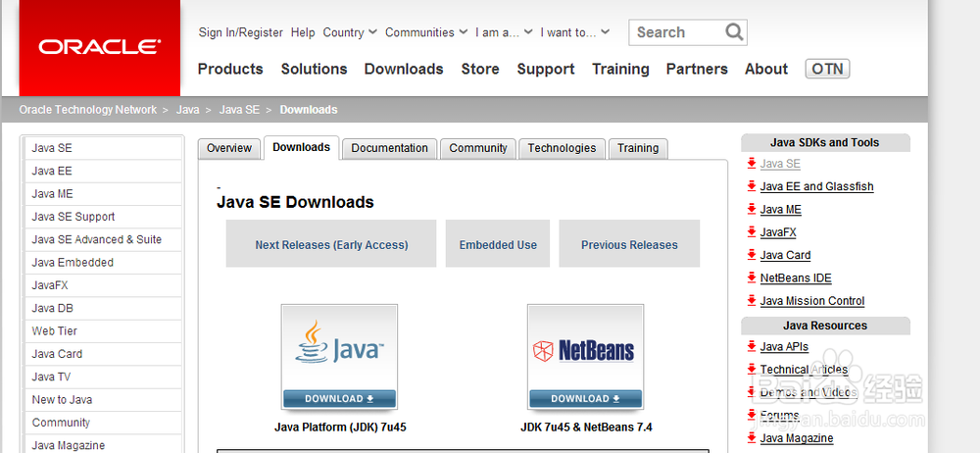
Task: Click the Oracle logo
Action: [100, 47]
